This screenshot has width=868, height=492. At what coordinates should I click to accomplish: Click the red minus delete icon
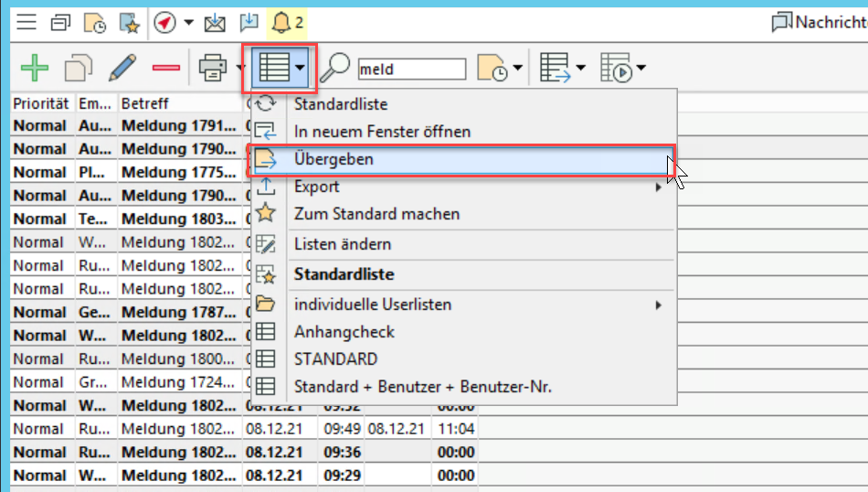click(x=165, y=68)
